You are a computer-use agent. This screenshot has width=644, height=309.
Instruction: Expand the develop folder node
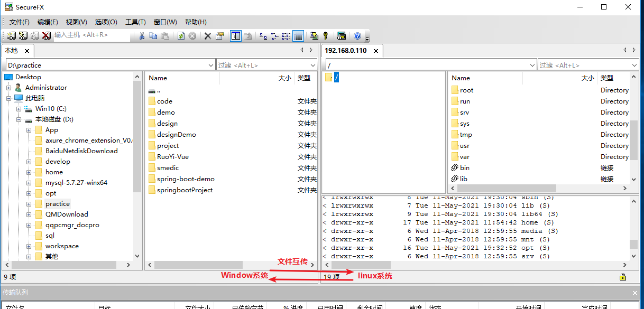tap(29, 162)
